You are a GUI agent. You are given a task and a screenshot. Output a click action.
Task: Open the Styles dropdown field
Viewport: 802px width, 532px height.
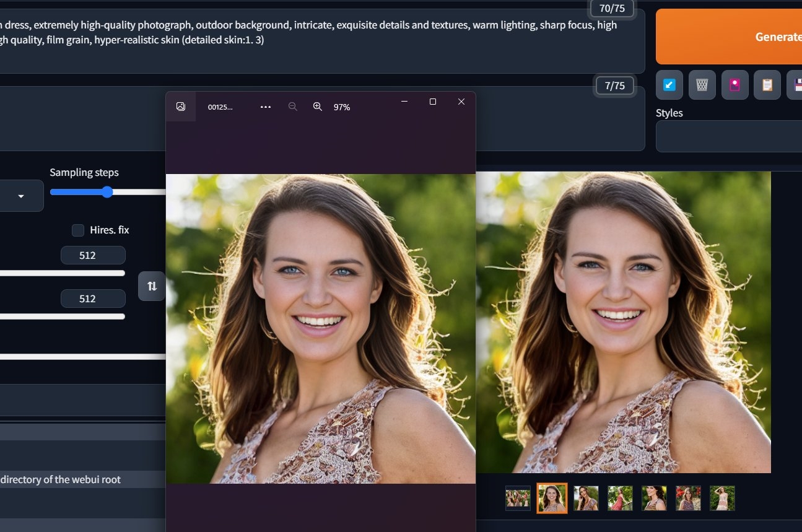pyautogui.click(x=729, y=136)
